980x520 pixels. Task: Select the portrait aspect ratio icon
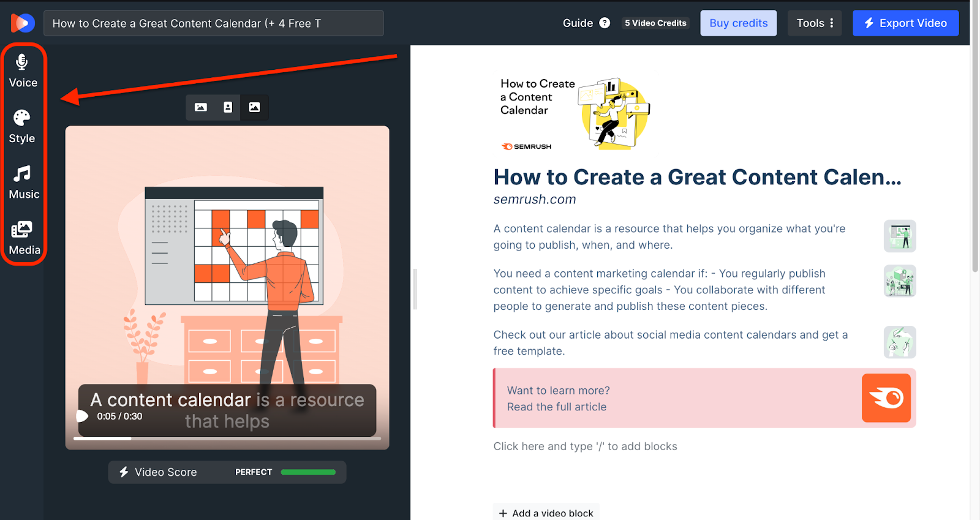[228, 107]
